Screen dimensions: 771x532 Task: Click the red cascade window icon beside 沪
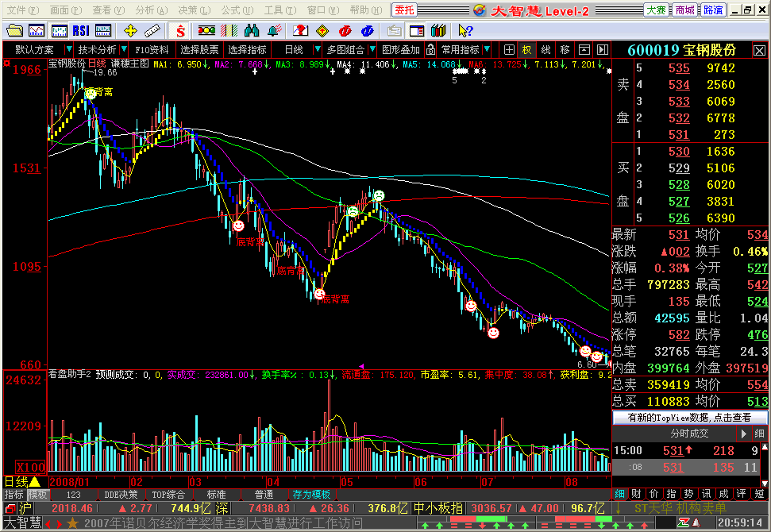10,508
